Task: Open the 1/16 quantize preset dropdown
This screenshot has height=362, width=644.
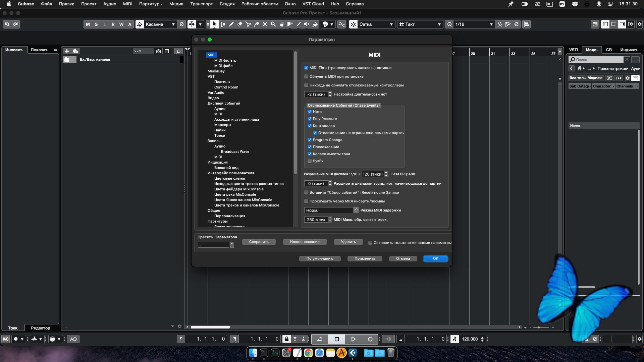Action: click(x=473, y=24)
